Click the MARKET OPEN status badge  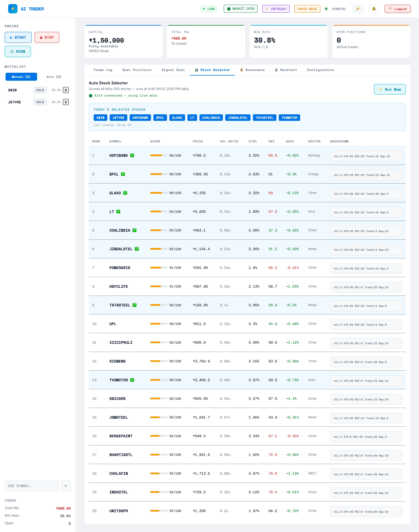coord(240,9)
